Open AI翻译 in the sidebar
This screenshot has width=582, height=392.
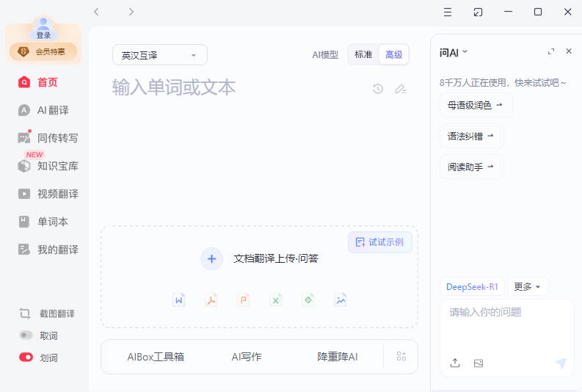point(43,110)
